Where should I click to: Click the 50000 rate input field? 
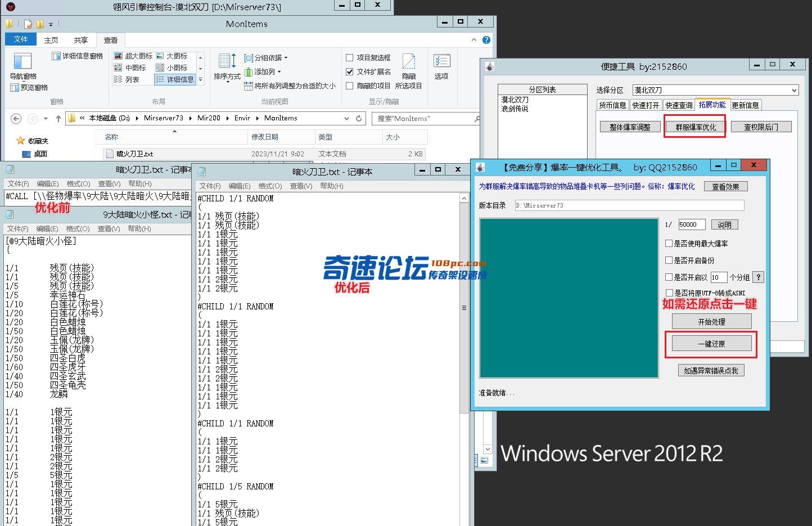click(691, 224)
